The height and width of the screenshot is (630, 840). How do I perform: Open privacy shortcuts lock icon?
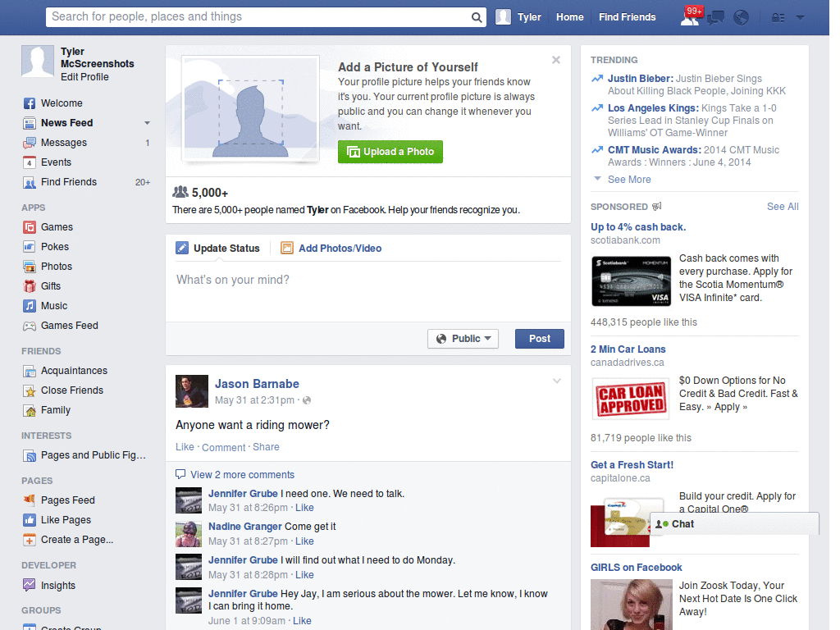tap(778, 18)
